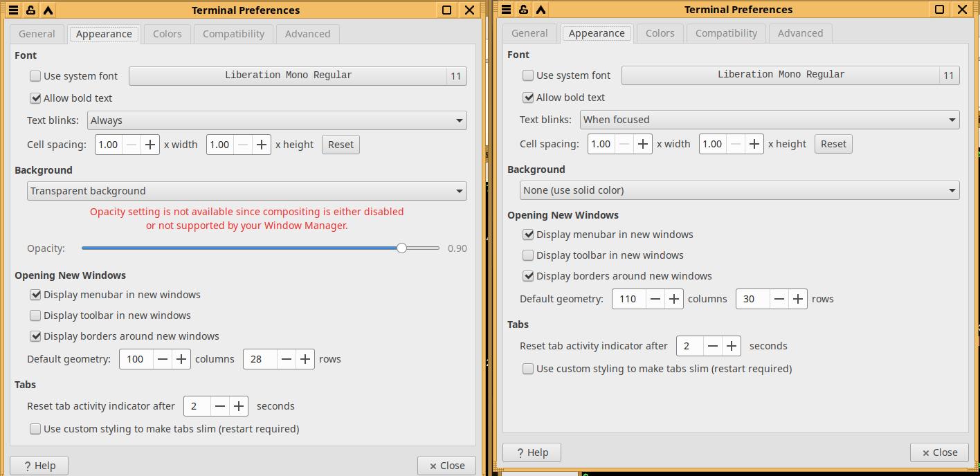Click columns input field showing 100
This screenshot has height=476, width=980.
[x=136, y=359]
